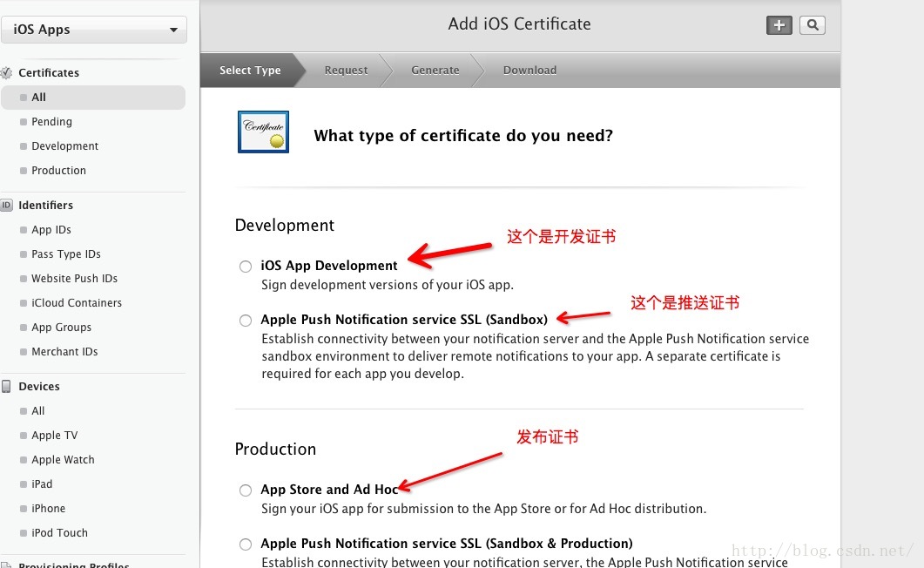924x568 pixels.
Task: Open Apple Watch devices
Action: point(63,460)
